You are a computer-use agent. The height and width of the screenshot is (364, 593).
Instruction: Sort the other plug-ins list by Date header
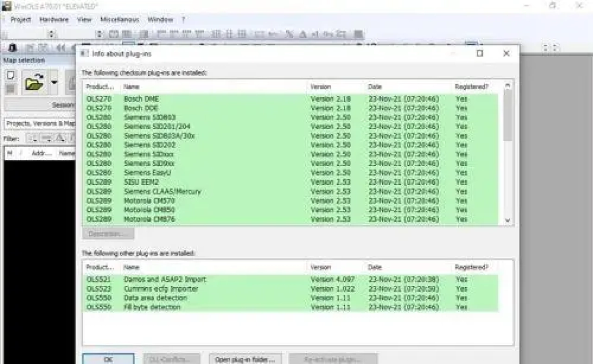point(409,267)
